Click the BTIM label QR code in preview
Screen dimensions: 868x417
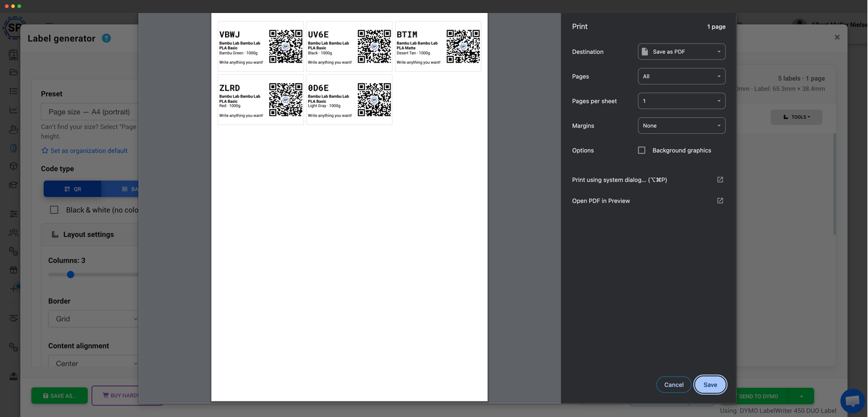tap(463, 46)
